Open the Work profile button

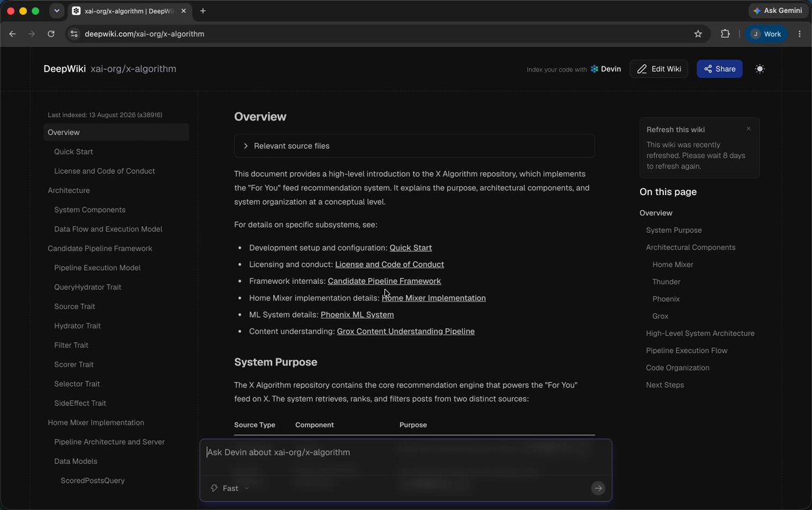tap(767, 34)
